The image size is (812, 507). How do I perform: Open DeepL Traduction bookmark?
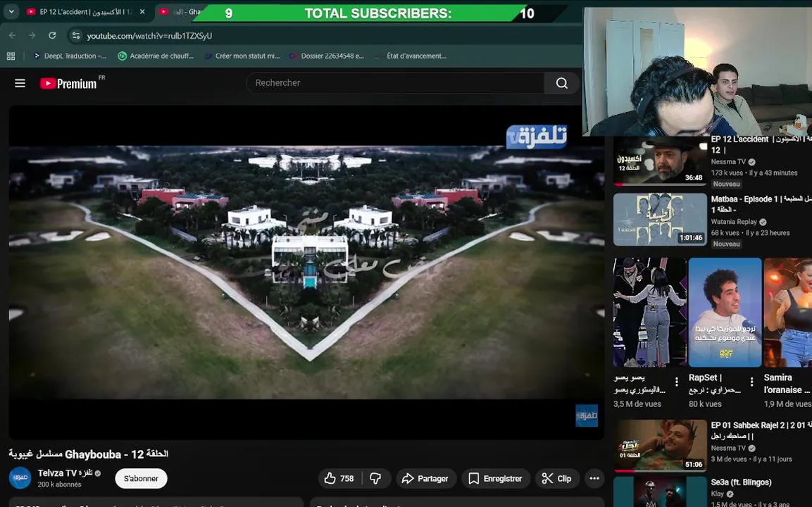click(x=70, y=56)
